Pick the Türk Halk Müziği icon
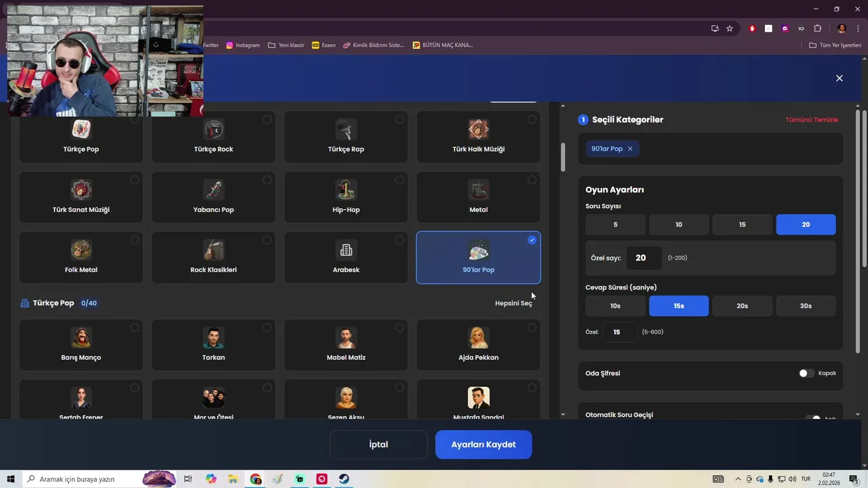 coord(479,129)
